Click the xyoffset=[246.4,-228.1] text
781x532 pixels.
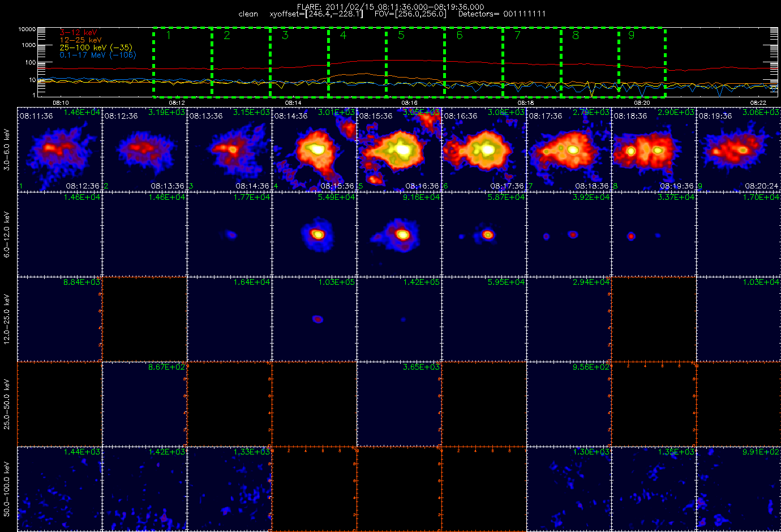[316, 14]
